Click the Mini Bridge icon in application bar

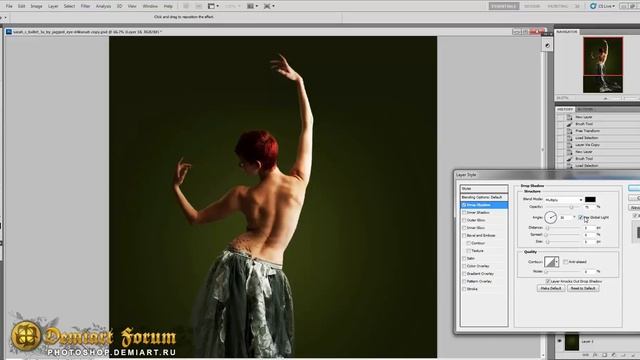coord(199,6)
